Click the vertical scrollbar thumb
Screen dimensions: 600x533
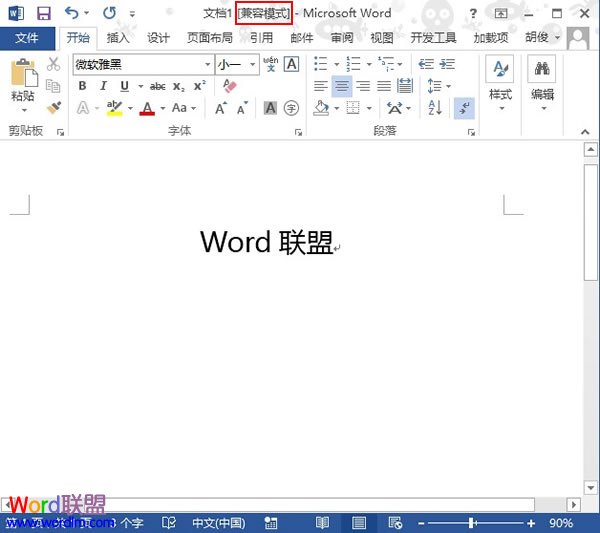[590, 222]
